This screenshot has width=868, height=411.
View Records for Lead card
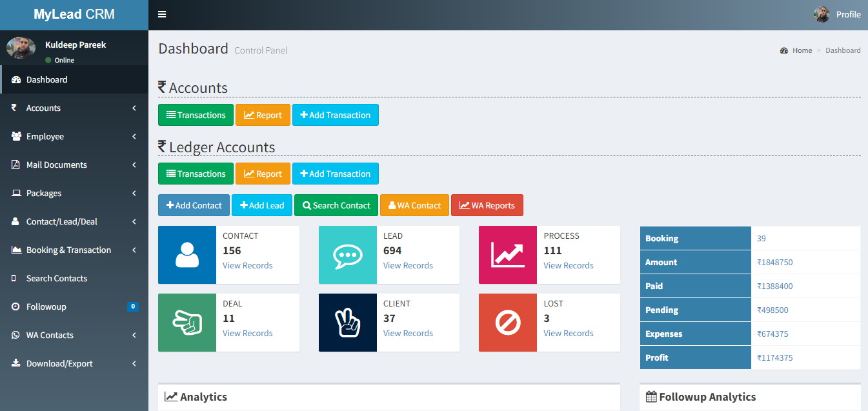(x=408, y=266)
